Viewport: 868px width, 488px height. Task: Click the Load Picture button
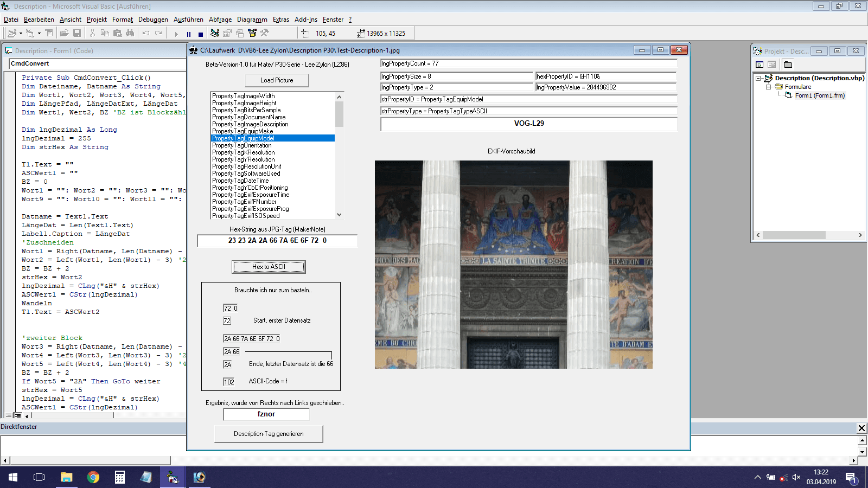point(277,80)
